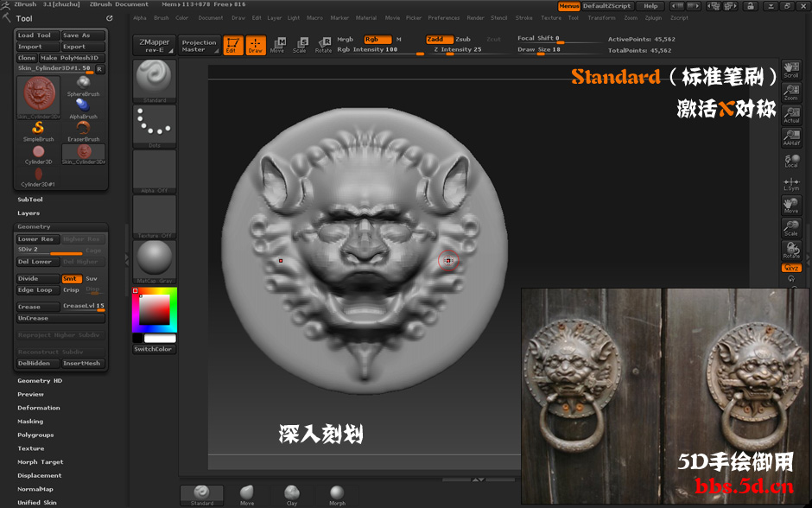Open the Zplugin menu

tap(654, 17)
